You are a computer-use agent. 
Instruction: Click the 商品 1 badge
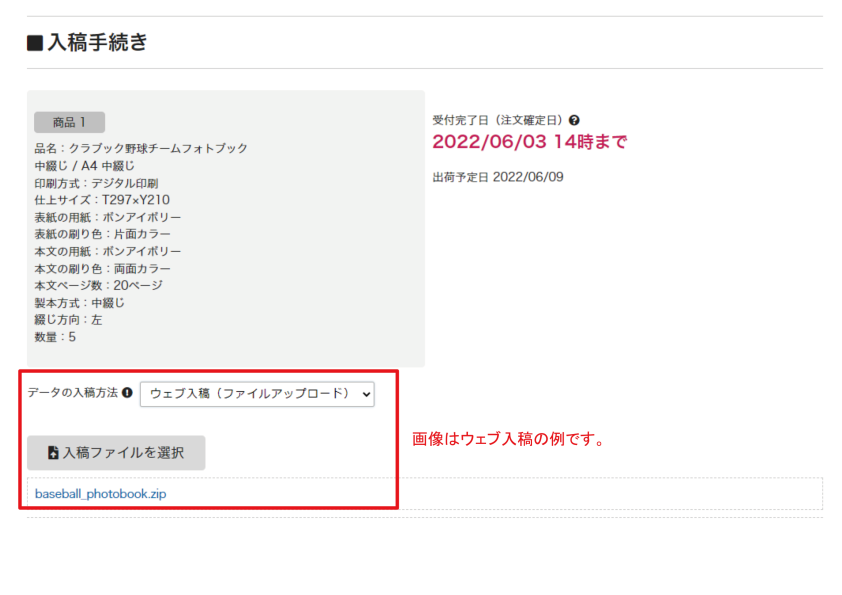69,122
